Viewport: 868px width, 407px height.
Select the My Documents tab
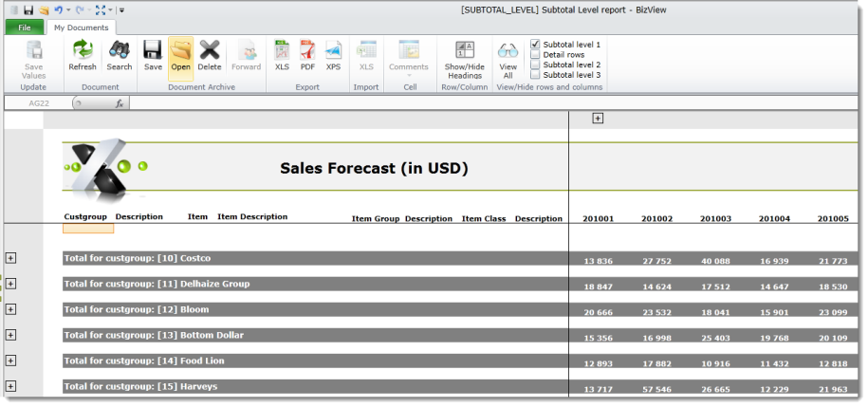coord(81,28)
